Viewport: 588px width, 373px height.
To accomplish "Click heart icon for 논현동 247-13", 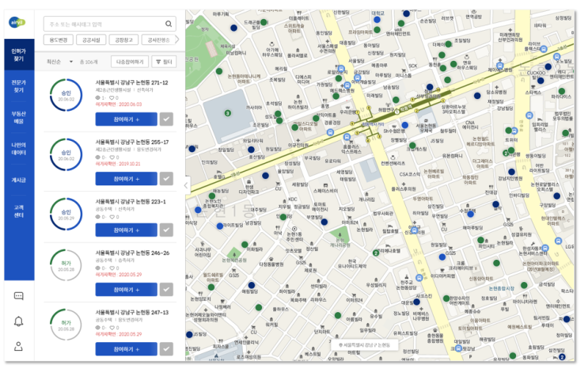I will (112, 328).
